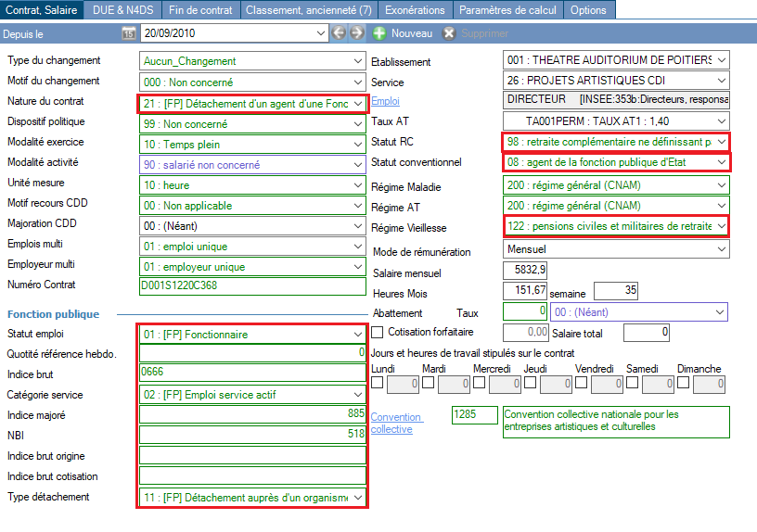Click the green plus Nouveau icon
Viewport: 757px width, 532px height.
pyautogui.click(x=379, y=33)
